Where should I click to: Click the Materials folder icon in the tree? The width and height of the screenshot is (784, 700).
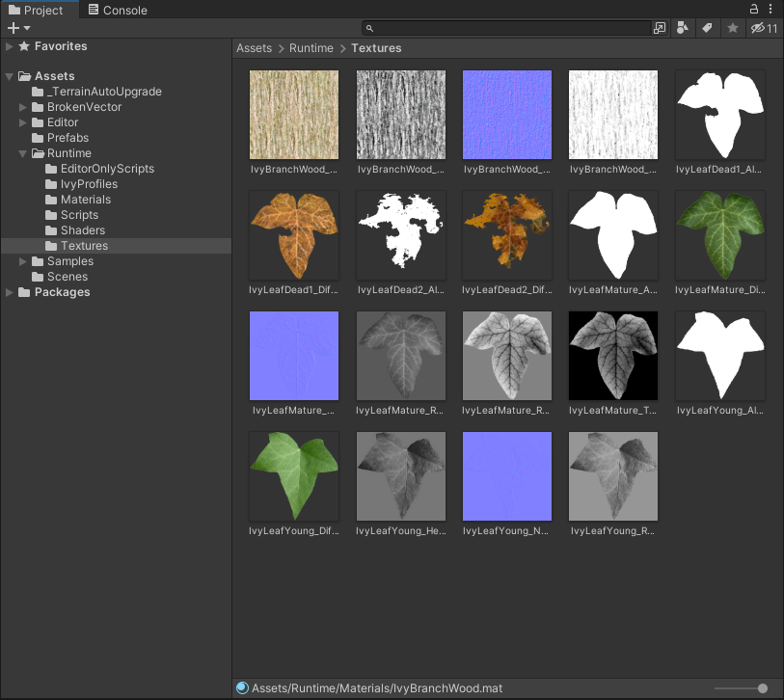pos(51,200)
